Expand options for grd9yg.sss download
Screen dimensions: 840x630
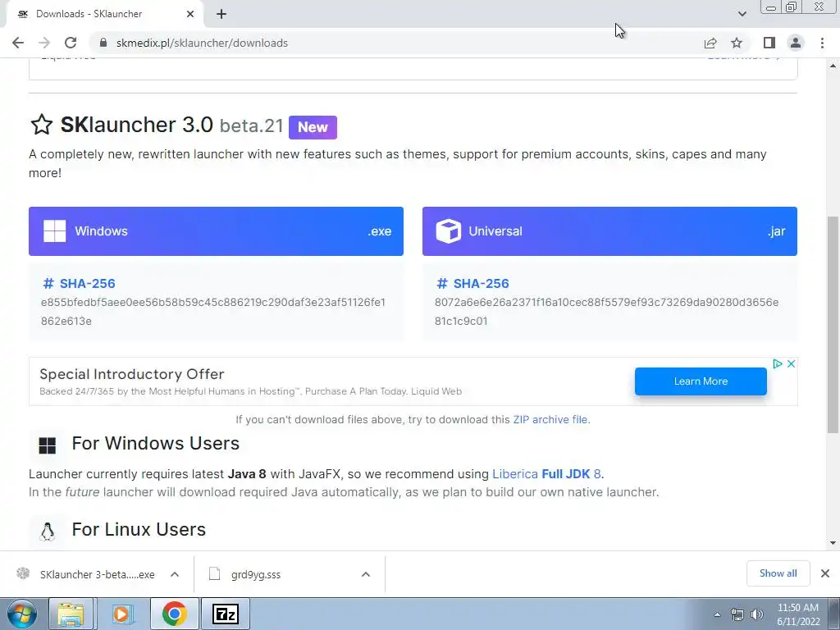pyautogui.click(x=366, y=574)
